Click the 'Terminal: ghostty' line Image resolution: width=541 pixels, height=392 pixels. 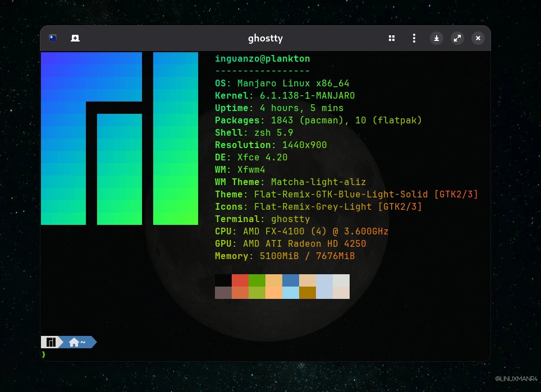click(x=262, y=219)
